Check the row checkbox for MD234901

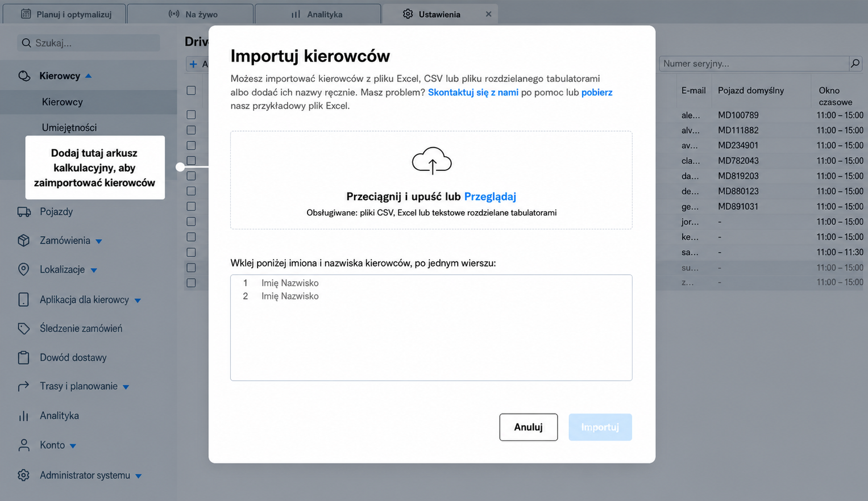tap(191, 145)
